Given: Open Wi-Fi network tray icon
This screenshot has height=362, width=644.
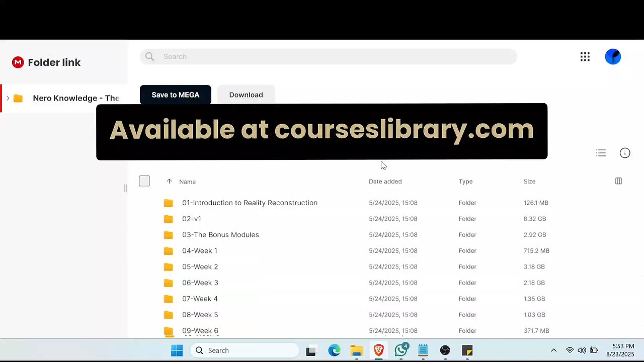Looking at the screenshot, I should click(x=570, y=350).
